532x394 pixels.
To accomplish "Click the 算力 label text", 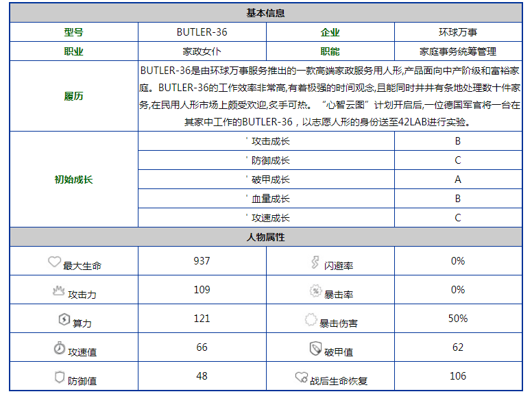I will pyautogui.click(x=82, y=323).
